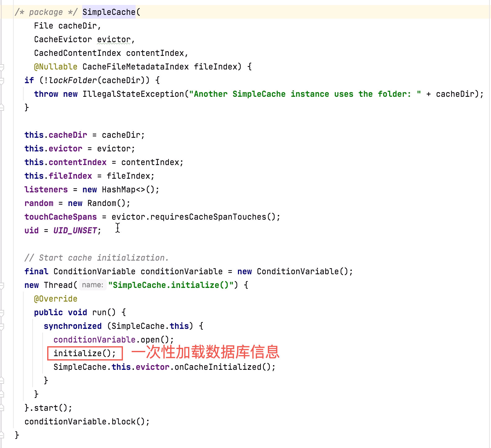Click the underlined evictor parameter
The image size is (491, 448).
[x=114, y=39]
